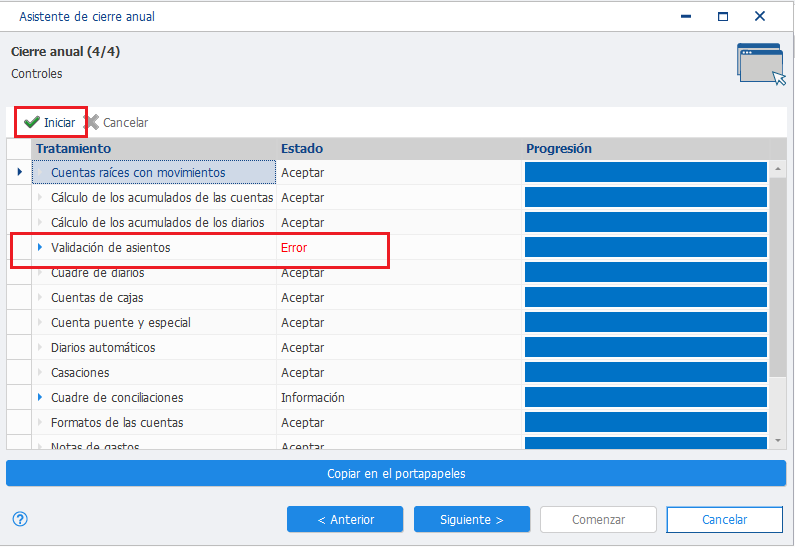Screen dimensions: 795x547
Task: Click Aceptar status of Diarios automáticos
Action: [x=303, y=348]
